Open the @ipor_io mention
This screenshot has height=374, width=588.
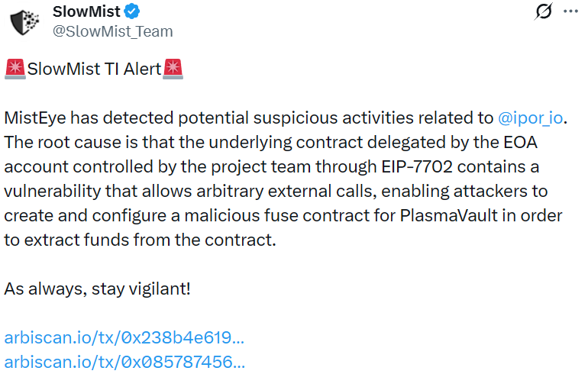[x=532, y=118]
